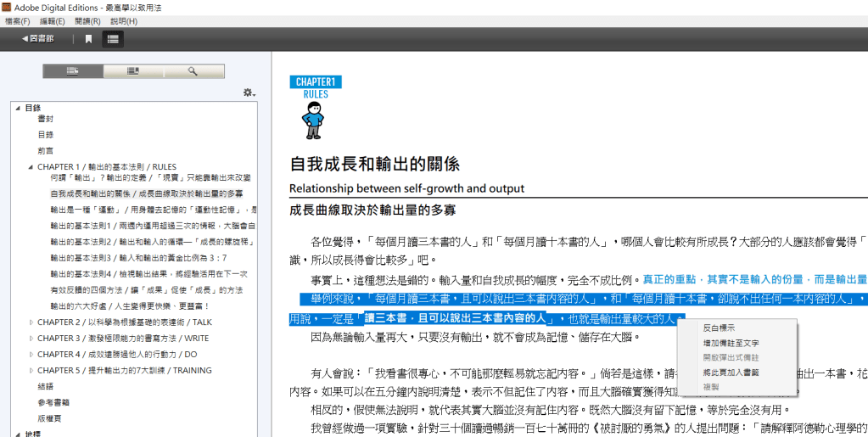Image resolution: width=868 pixels, height=437 pixels.
Task: Click the CHAPTER1 RULES character illustration
Action: tap(313, 120)
